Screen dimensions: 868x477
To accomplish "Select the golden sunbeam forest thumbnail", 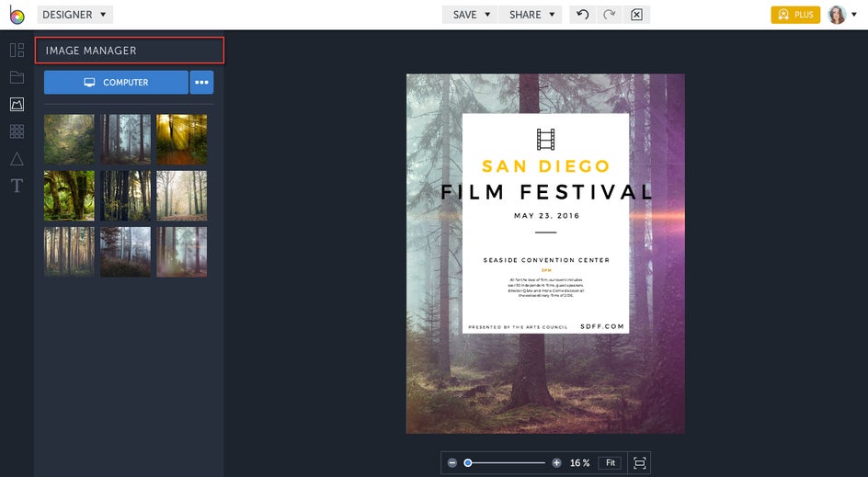I will (x=181, y=140).
